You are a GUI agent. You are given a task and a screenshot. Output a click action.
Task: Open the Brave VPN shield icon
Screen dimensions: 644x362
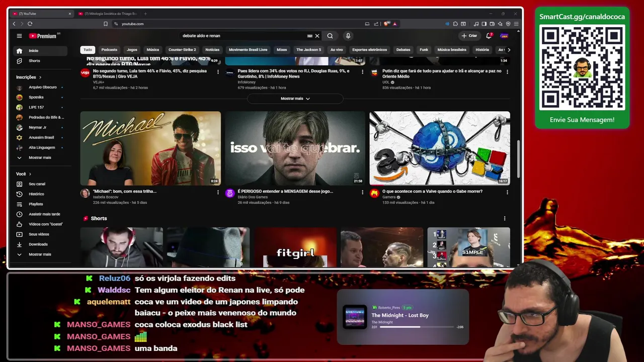point(508,24)
